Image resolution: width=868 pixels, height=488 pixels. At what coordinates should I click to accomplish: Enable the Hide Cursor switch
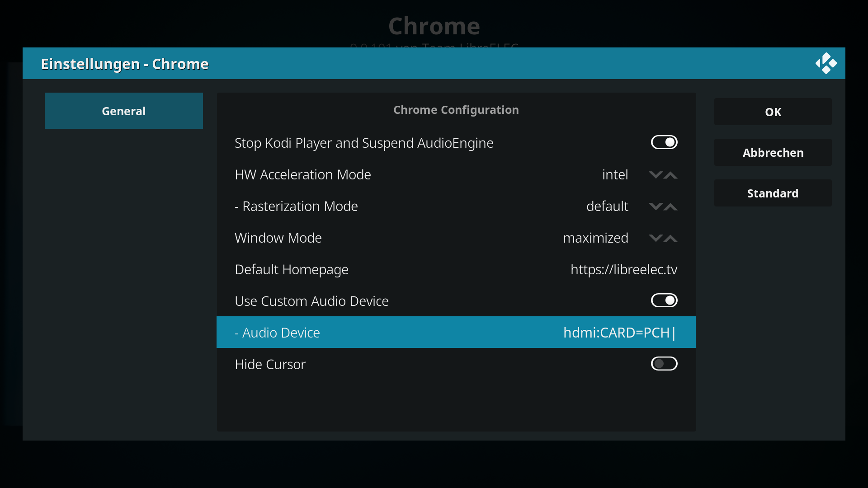(x=664, y=364)
